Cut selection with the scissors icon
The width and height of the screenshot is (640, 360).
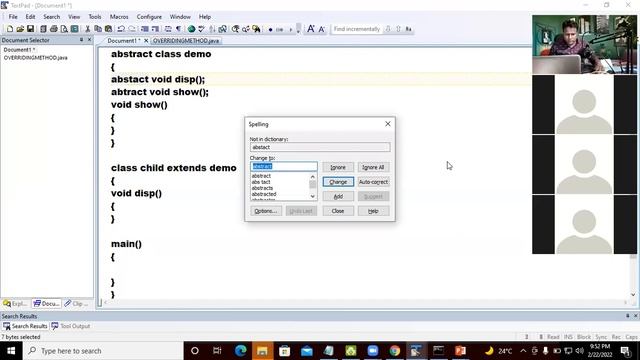point(87,29)
